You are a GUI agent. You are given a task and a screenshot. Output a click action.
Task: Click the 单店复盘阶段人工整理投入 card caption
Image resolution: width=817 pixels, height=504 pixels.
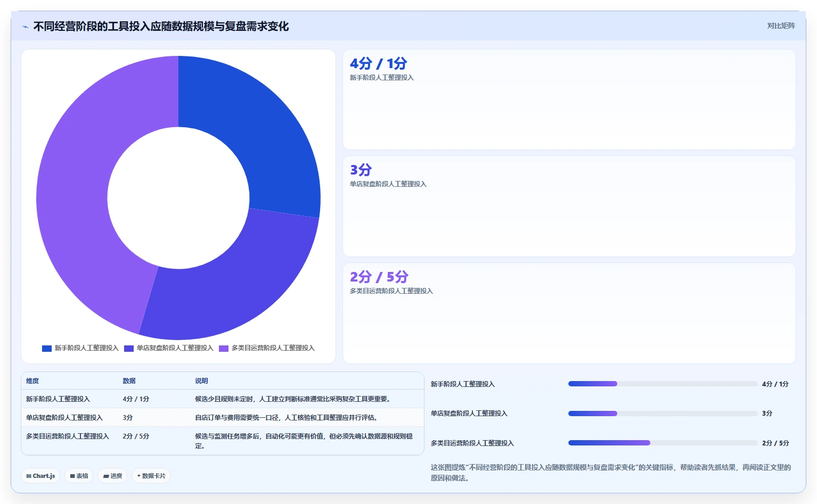pyautogui.click(x=388, y=184)
